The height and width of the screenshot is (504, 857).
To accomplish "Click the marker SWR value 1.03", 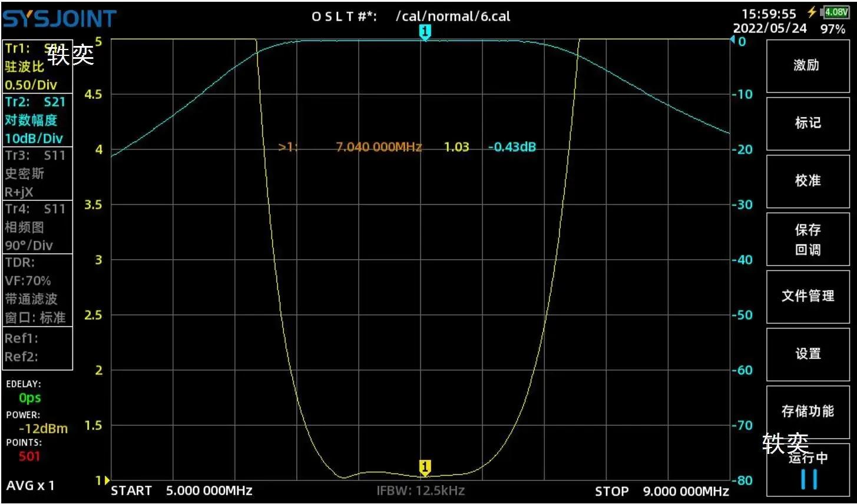I will click(456, 147).
